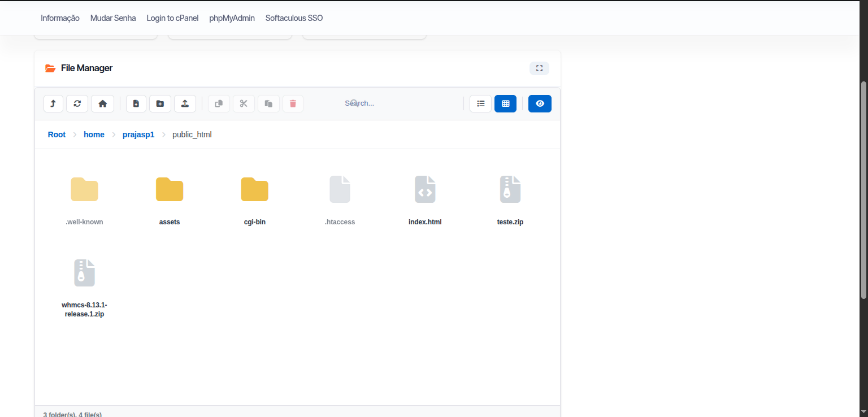
Task: Open the phpMyAdmin menu item
Action: (232, 18)
